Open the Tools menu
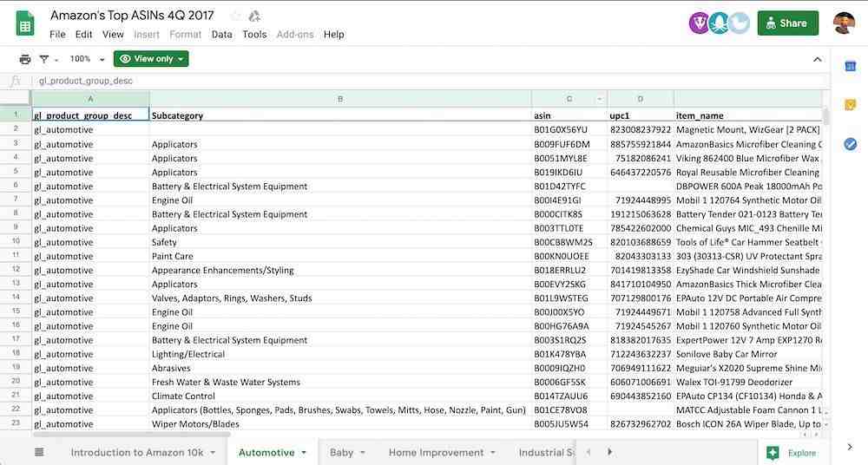The image size is (868, 465). (x=254, y=35)
